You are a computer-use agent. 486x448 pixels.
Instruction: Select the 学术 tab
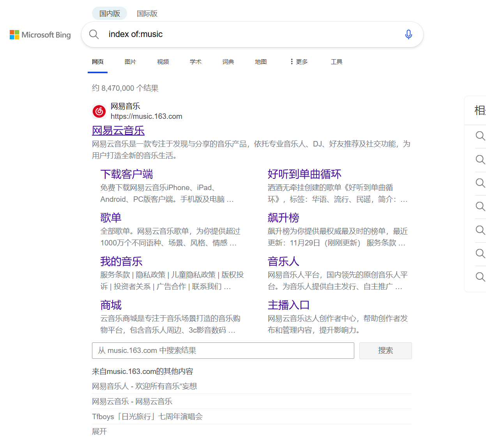196,62
